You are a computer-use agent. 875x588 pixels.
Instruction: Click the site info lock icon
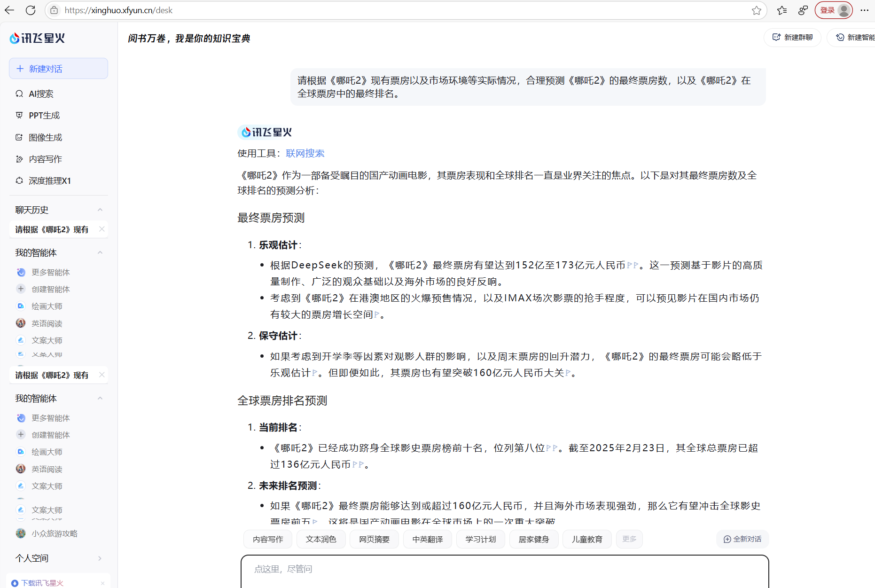pyautogui.click(x=54, y=10)
